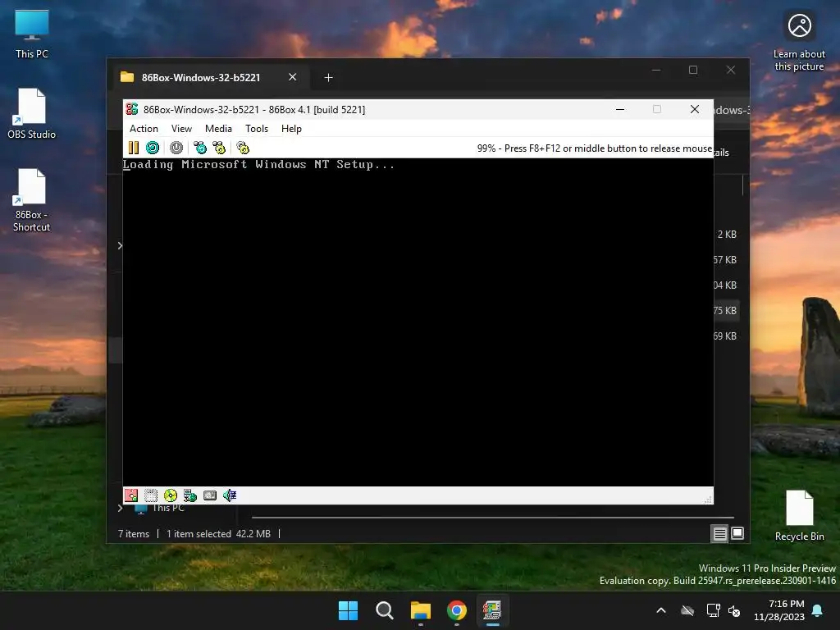Open the Recycle Bin desktop icon

[x=799, y=516]
